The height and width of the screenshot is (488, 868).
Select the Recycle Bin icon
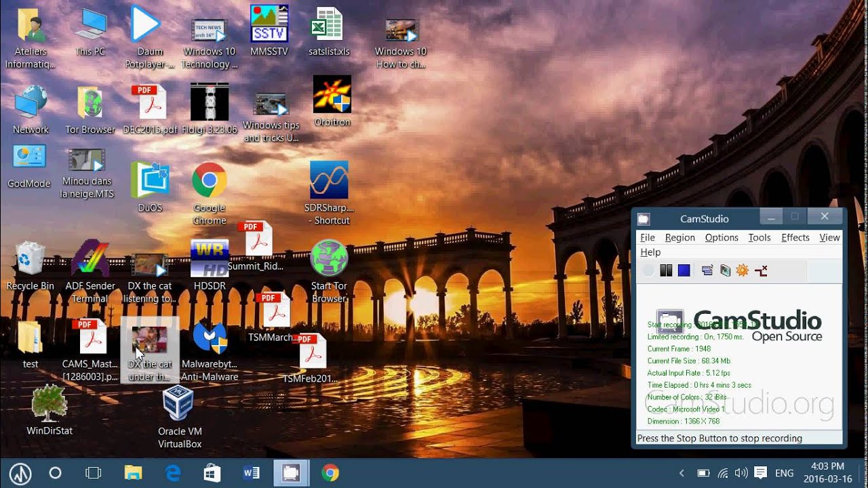(30, 266)
